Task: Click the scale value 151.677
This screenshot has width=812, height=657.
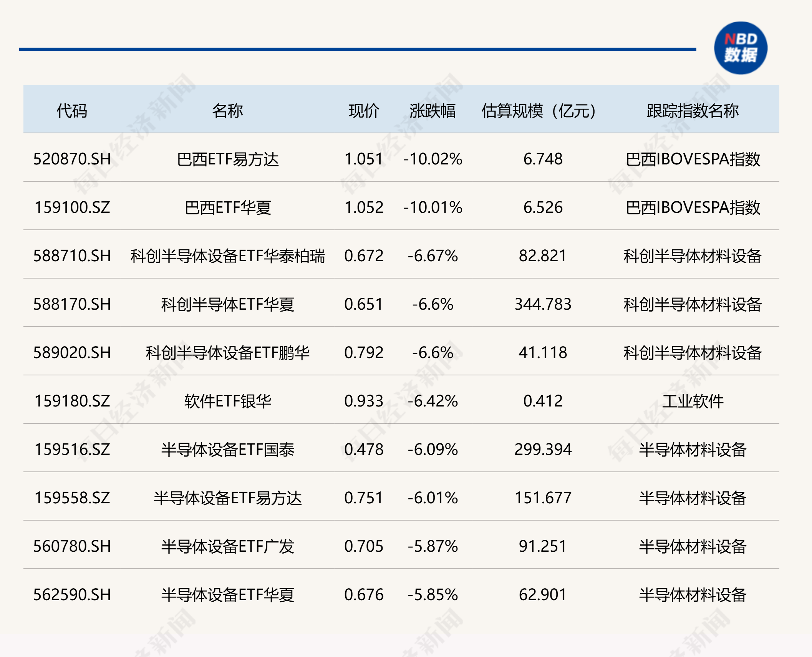Action: pos(543,498)
